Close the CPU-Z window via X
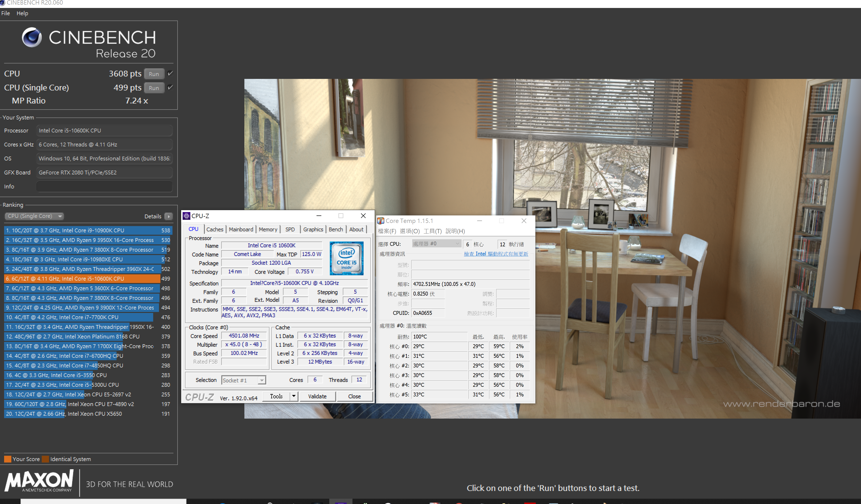The height and width of the screenshot is (504, 861). (x=363, y=216)
